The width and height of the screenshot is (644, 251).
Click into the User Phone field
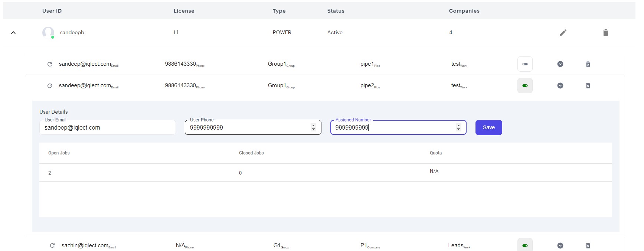[253, 127]
